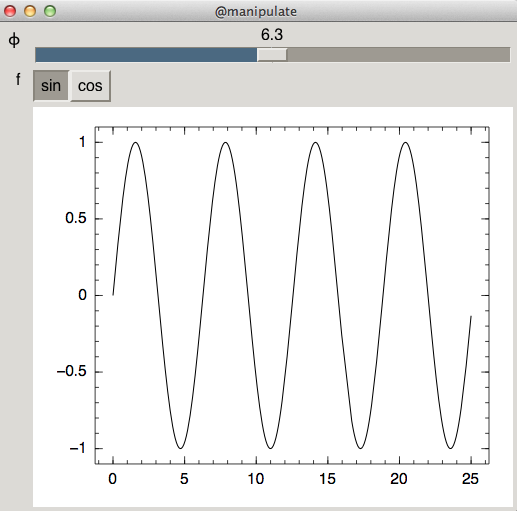Click the x-axis tick label 10

click(x=256, y=479)
